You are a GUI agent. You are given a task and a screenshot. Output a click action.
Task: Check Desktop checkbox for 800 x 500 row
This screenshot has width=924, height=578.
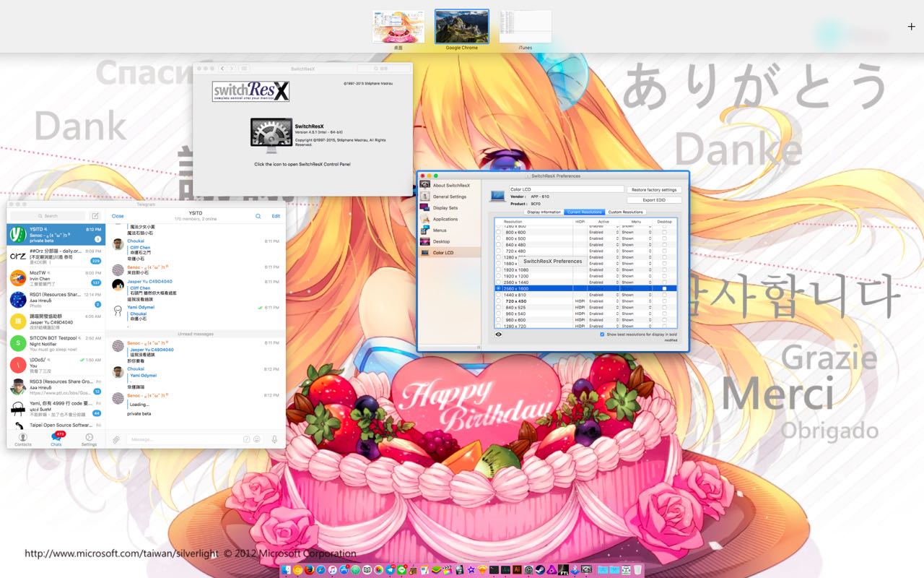coord(664,238)
